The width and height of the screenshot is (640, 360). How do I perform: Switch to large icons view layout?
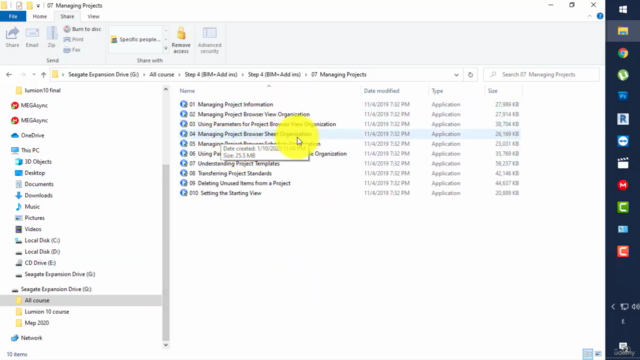[x=598, y=354]
